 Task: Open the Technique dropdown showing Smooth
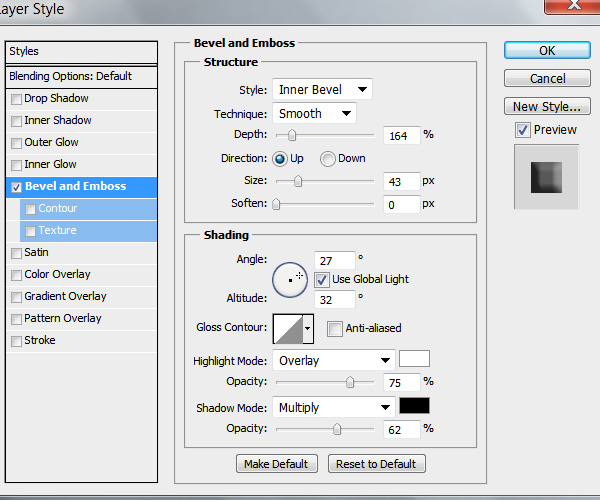click(314, 113)
